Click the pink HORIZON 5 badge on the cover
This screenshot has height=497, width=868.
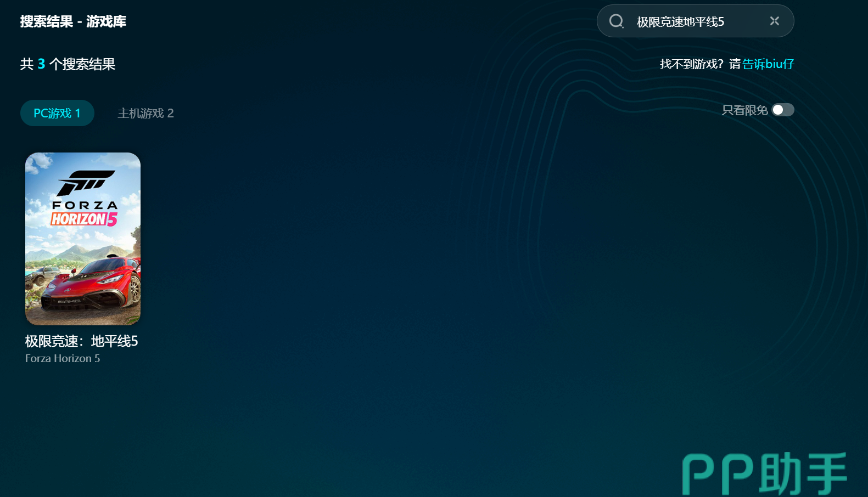(83, 219)
